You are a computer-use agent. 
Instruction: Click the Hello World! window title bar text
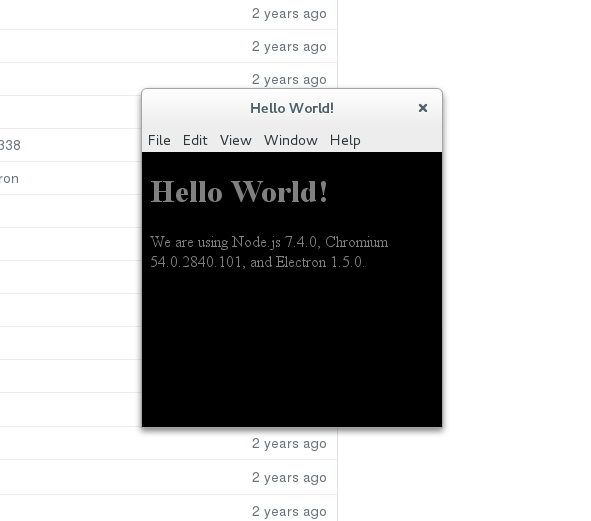pos(292,108)
